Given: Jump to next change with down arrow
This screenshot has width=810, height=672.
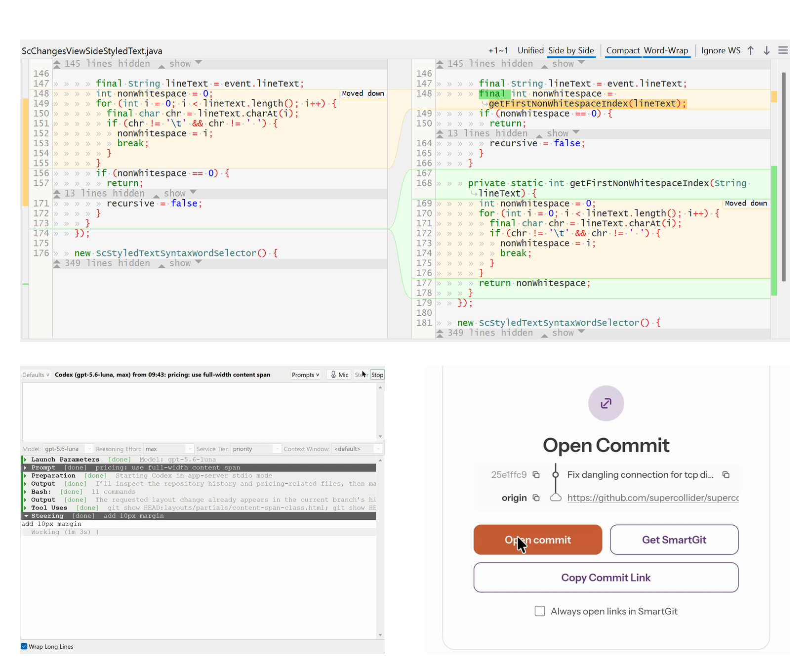Looking at the screenshot, I should [767, 50].
